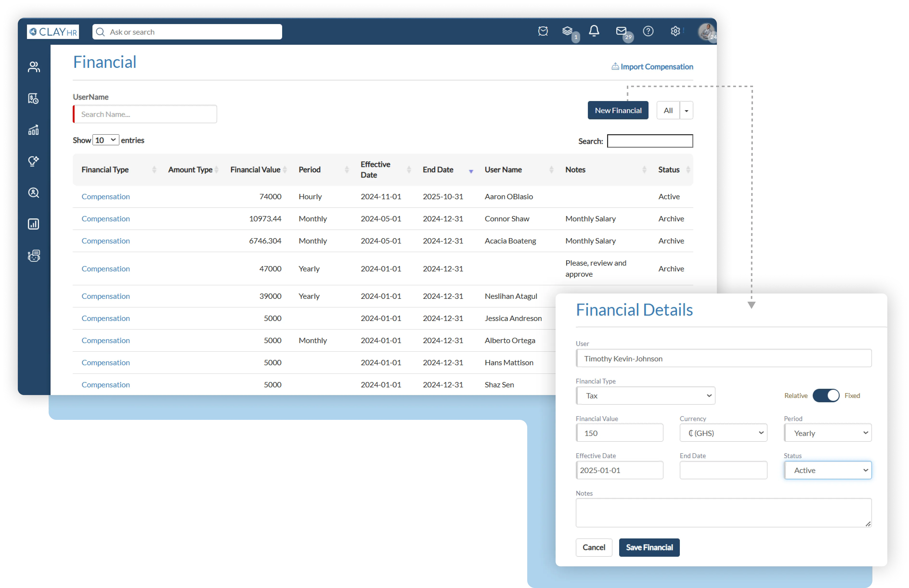Image resolution: width=909 pixels, height=588 pixels.
Task: Click the layers stack icon in header
Action: (x=568, y=31)
